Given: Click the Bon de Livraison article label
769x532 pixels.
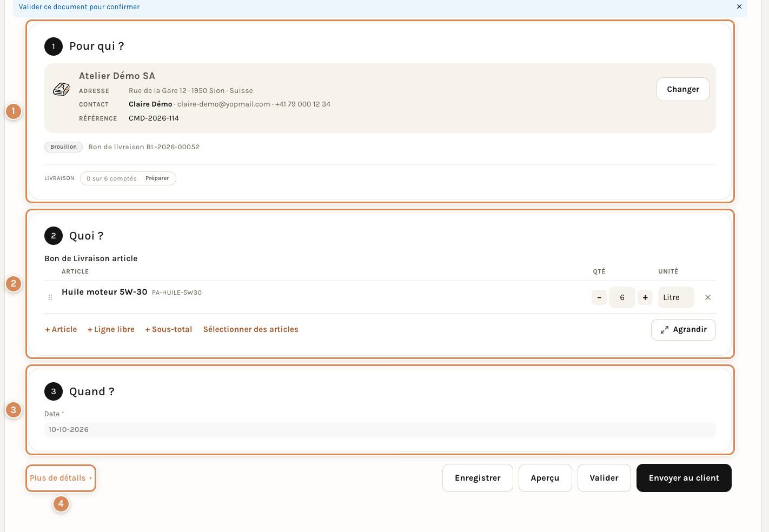Looking at the screenshot, I should [91, 258].
